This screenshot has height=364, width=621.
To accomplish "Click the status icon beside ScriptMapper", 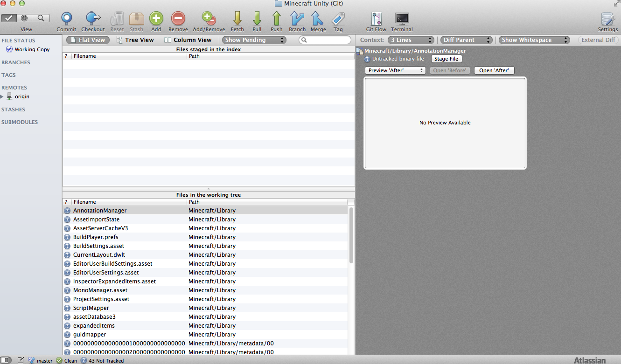I will [67, 308].
